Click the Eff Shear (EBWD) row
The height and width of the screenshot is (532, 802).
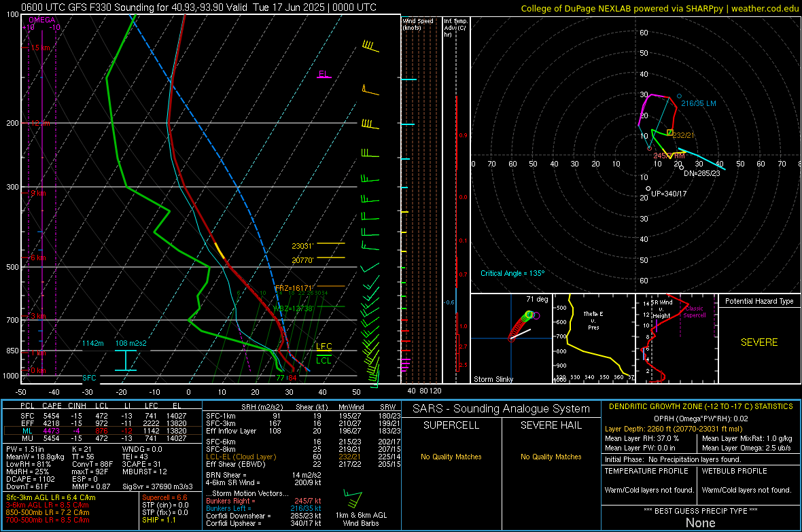(303, 464)
